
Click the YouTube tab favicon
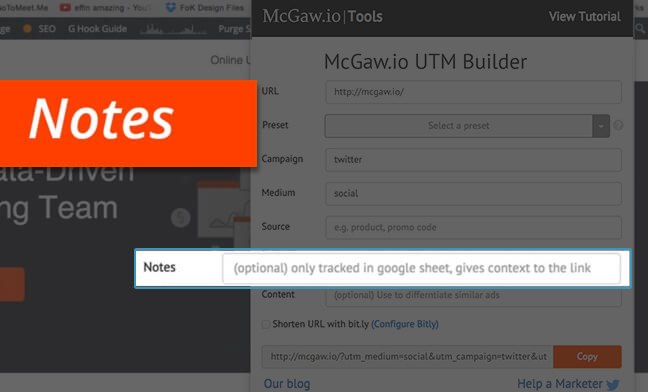[x=65, y=7]
